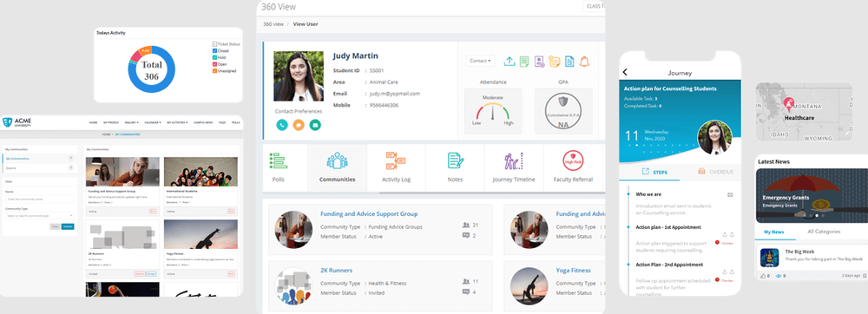This screenshot has height=314, width=868.
Task: Tap the mail icon beside Who we are
Action: 730,194
